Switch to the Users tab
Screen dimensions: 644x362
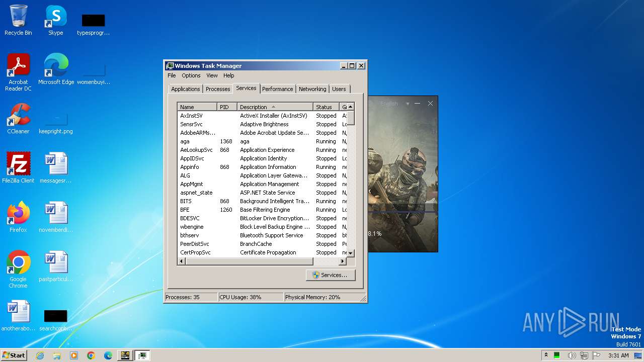339,89
